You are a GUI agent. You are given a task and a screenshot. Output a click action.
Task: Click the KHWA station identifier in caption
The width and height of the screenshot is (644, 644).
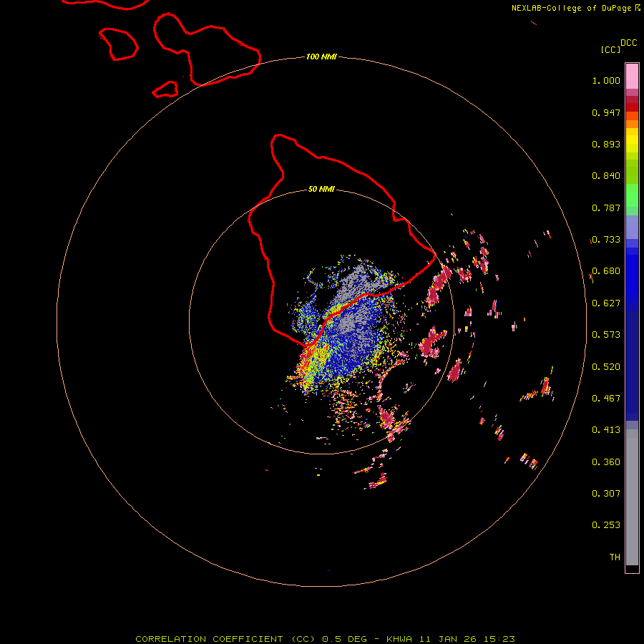click(399, 639)
